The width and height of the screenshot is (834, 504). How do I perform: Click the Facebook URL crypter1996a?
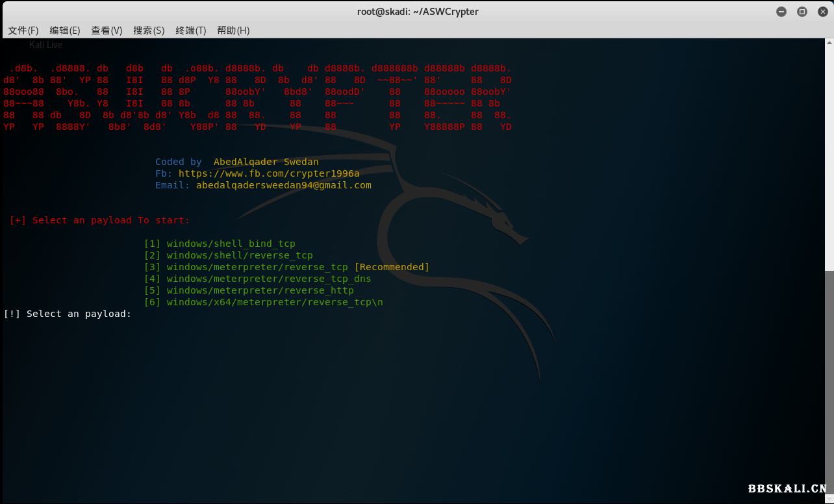point(268,173)
